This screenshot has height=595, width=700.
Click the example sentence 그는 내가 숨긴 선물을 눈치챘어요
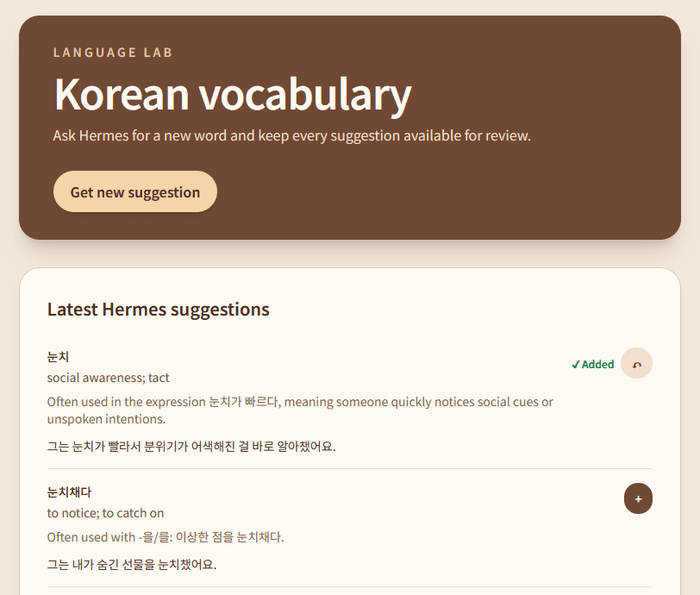(132, 565)
